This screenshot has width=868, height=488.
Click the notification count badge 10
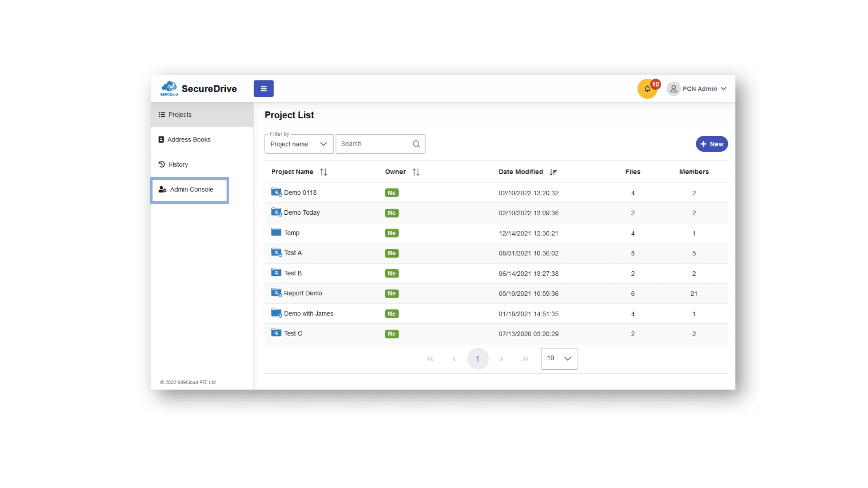(x=655, y=84)
